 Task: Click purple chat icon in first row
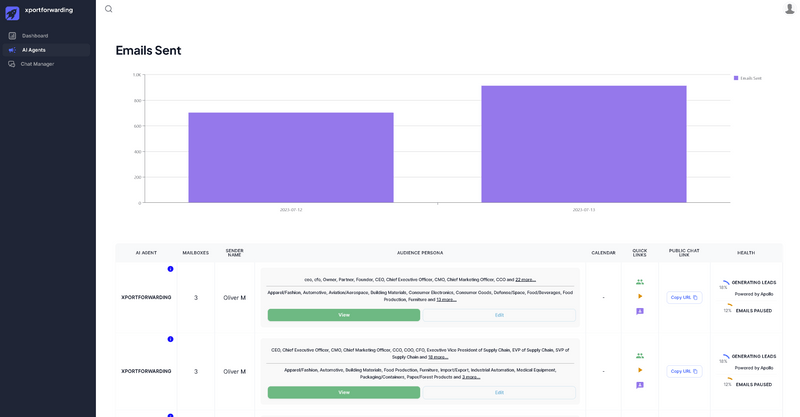pyautogui.click(x=640, y=311)
